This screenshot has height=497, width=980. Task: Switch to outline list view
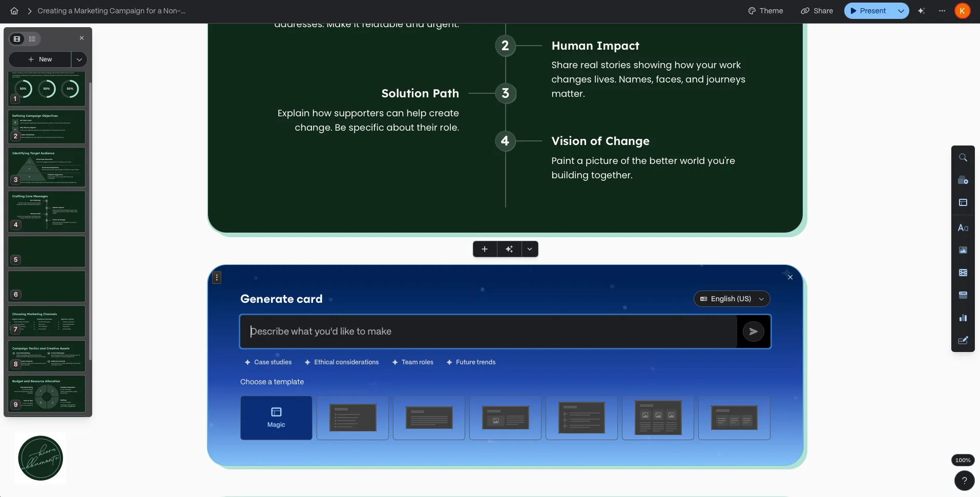[32, 39]
